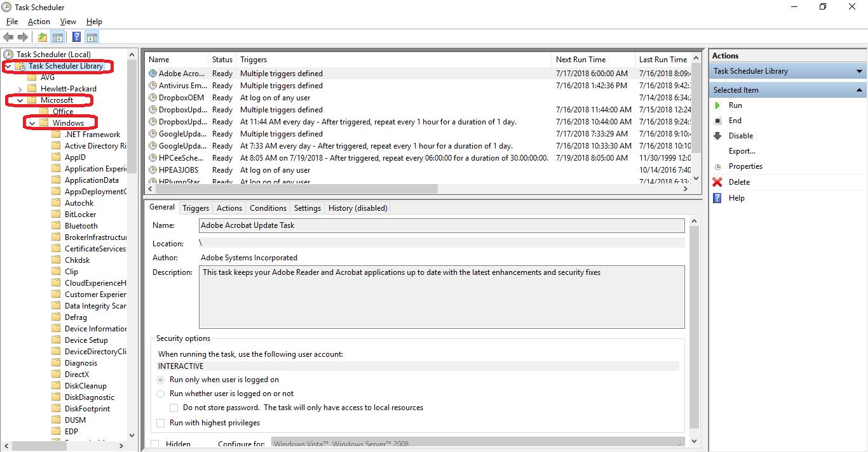
Task: Select the DiskCleanup tree folder
Action: (x=86, y=386)
